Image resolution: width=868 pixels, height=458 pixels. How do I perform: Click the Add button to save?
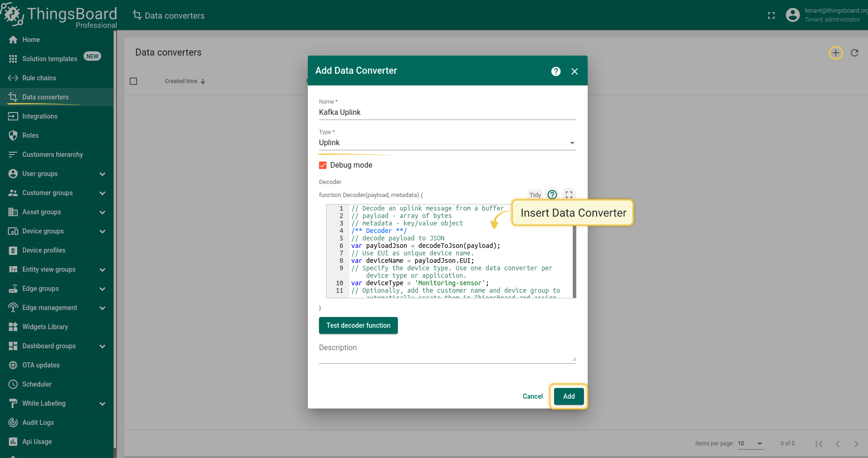click(569, 396)
